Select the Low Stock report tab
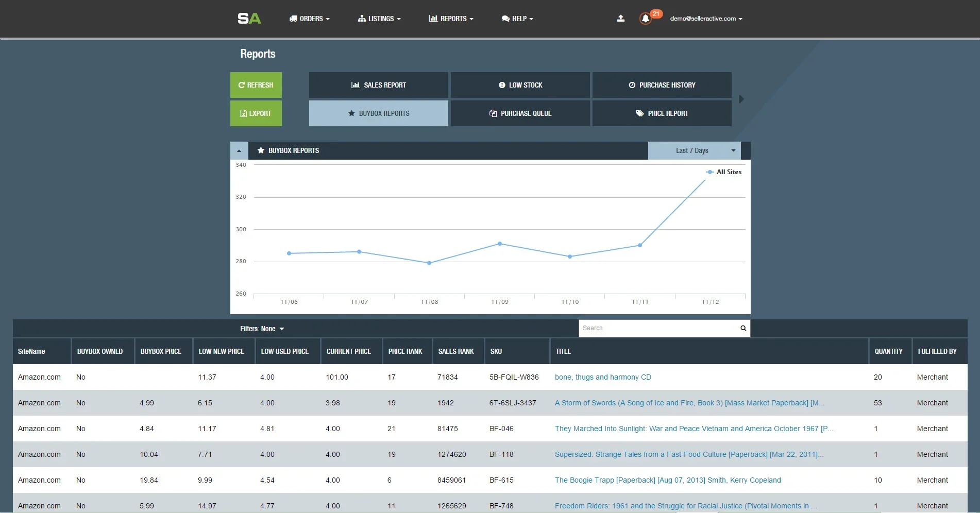Image resolution: width=980 pixels, height=513 pixels. (x=520, y=85)
